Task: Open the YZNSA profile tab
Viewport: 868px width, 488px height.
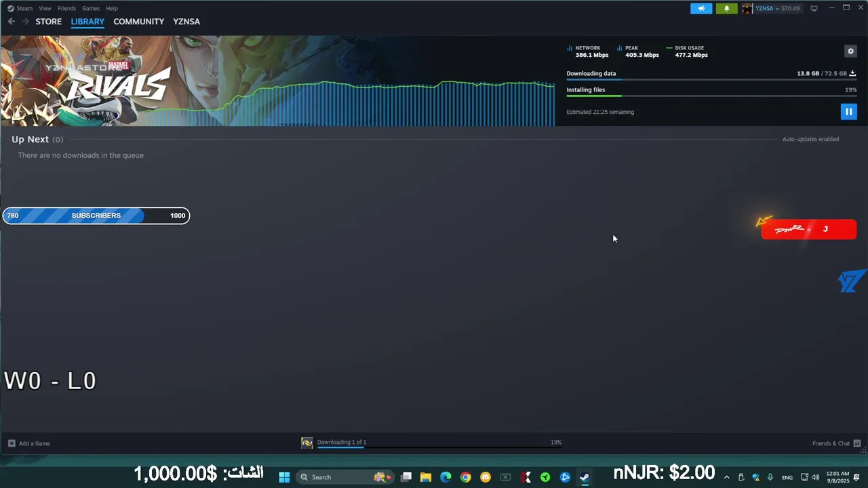Action: point(186,22)
